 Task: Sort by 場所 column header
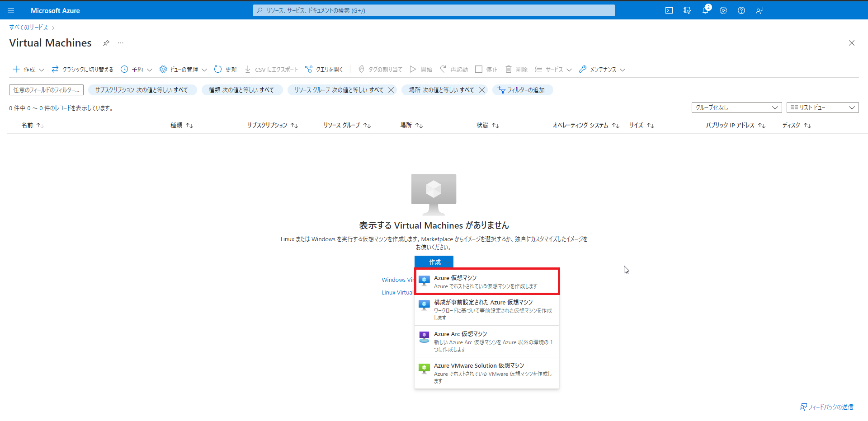pos(411,125)
